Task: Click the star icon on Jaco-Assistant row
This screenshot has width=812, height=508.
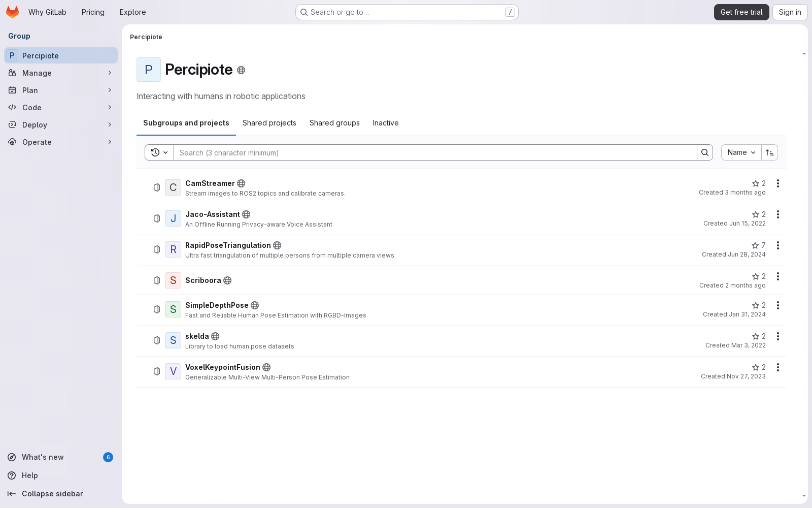Action: (756, 214)
